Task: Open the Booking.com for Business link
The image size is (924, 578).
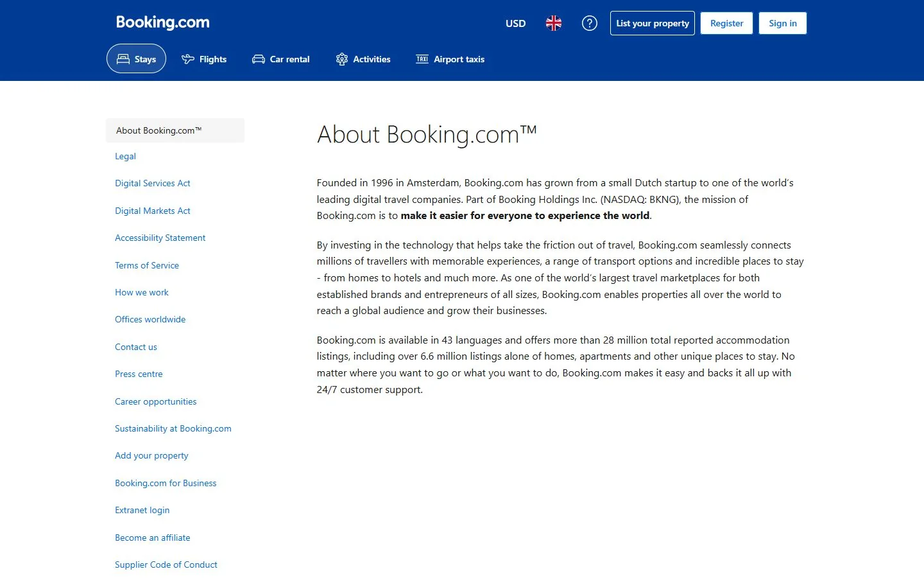Action: [166, 483]
